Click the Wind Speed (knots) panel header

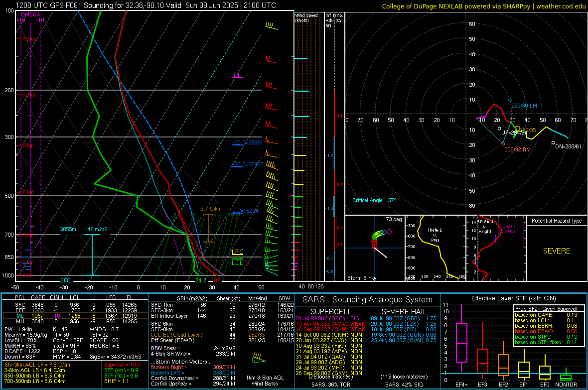click(306, 17)
